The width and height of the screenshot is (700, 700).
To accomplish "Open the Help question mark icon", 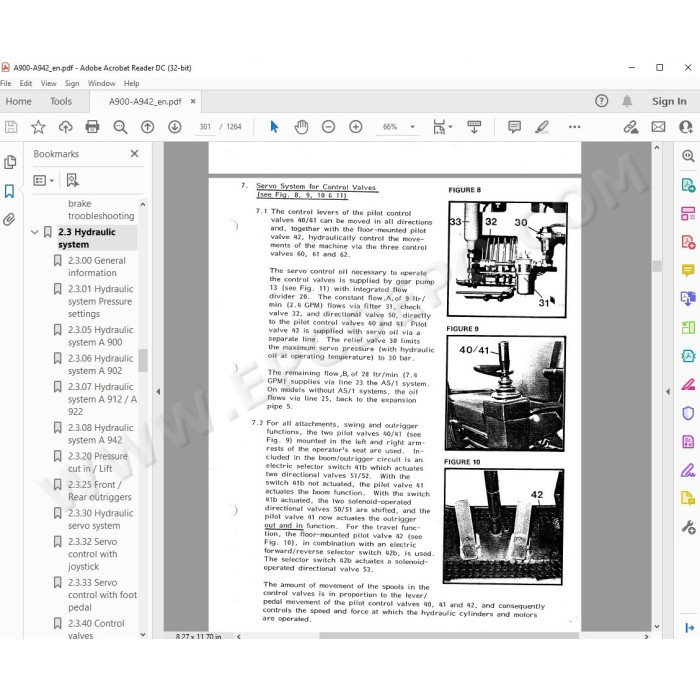I will click(x=601, y=101).
